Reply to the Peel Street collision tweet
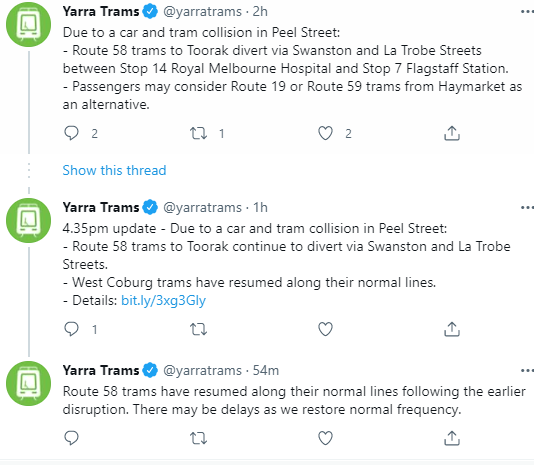 click(71, 133)
